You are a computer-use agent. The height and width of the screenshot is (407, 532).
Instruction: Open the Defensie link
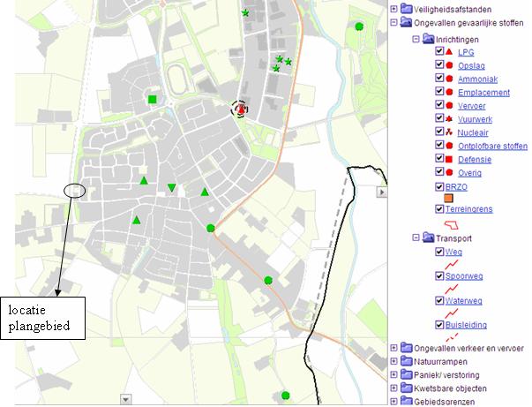475,160
